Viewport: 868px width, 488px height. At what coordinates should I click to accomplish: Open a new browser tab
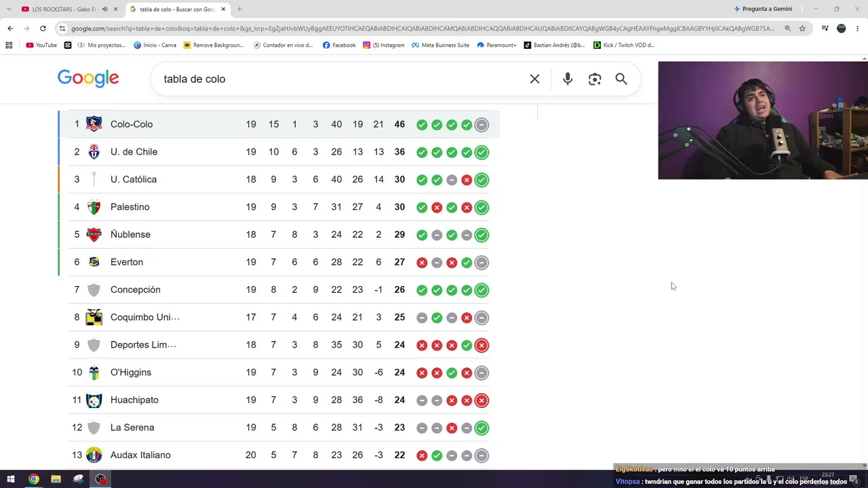[239, 9]
